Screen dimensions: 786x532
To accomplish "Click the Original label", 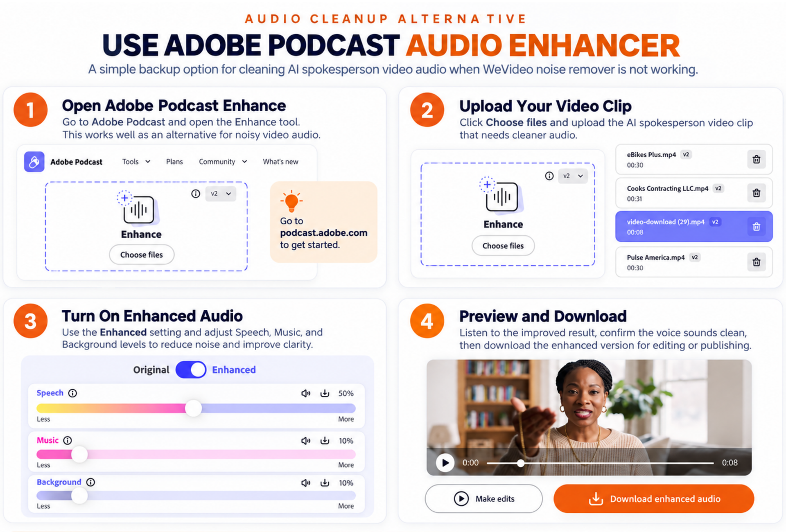I will (151, 370).
